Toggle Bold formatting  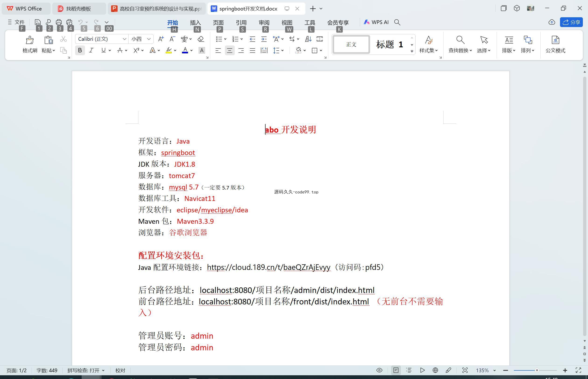point(80,50)
